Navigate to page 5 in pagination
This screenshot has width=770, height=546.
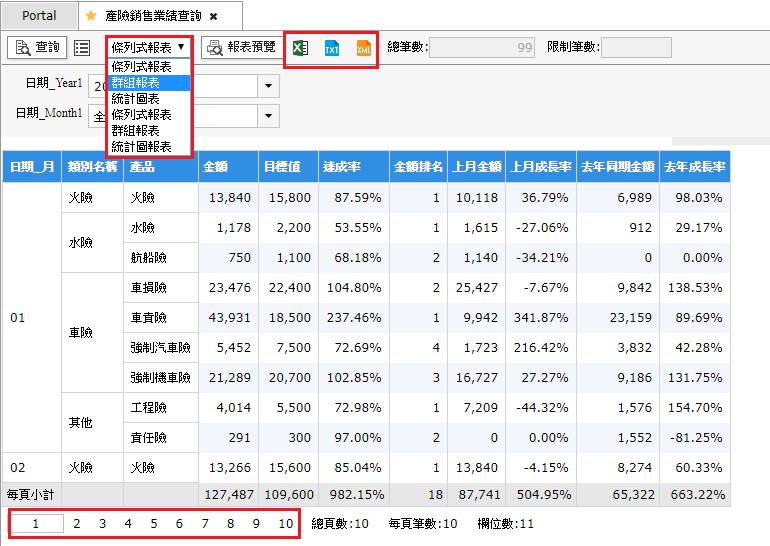tap(153, 523)
